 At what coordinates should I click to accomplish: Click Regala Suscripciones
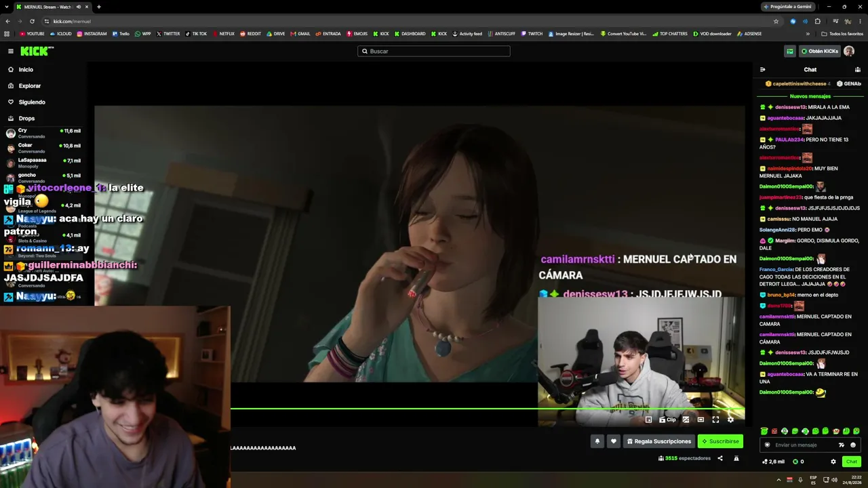tap(658, 441)
